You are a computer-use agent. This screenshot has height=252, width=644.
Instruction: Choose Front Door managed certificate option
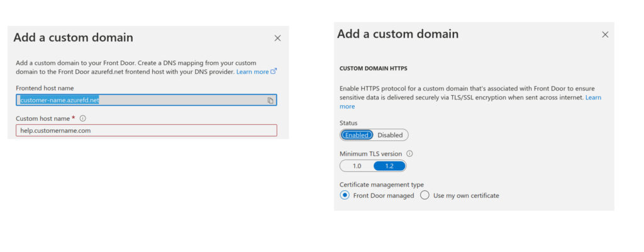click(x=377, y=195)
